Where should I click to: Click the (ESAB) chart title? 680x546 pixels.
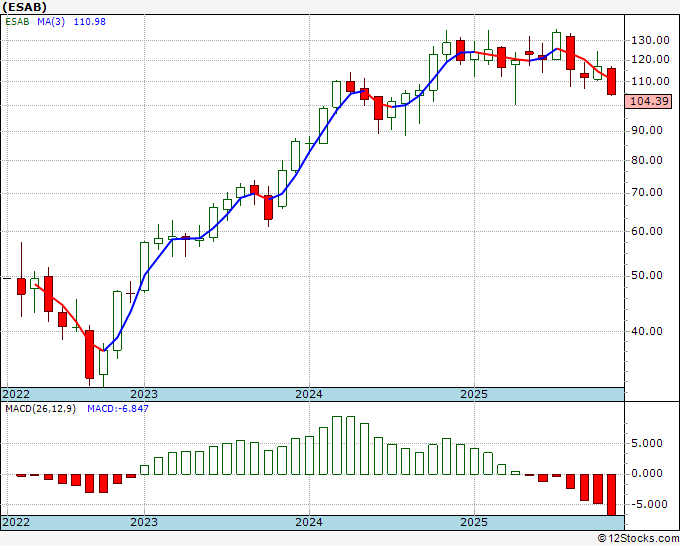(24, 7)
